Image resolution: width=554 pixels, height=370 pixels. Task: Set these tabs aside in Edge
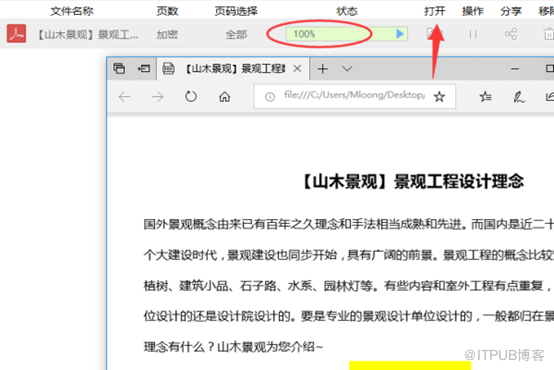click(x=144, y=68)
